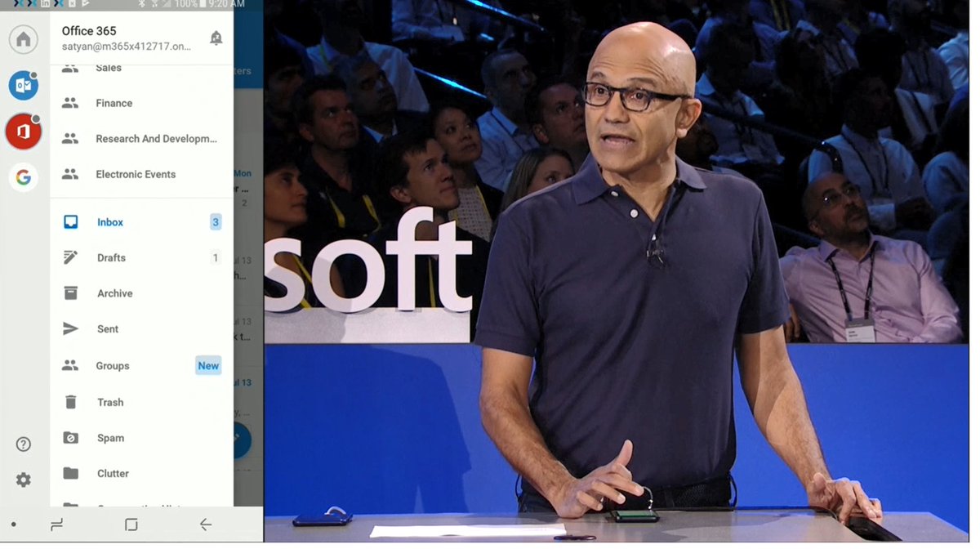
Task: Click the Sent paper plane icon
Action: (x=71, y=328)
